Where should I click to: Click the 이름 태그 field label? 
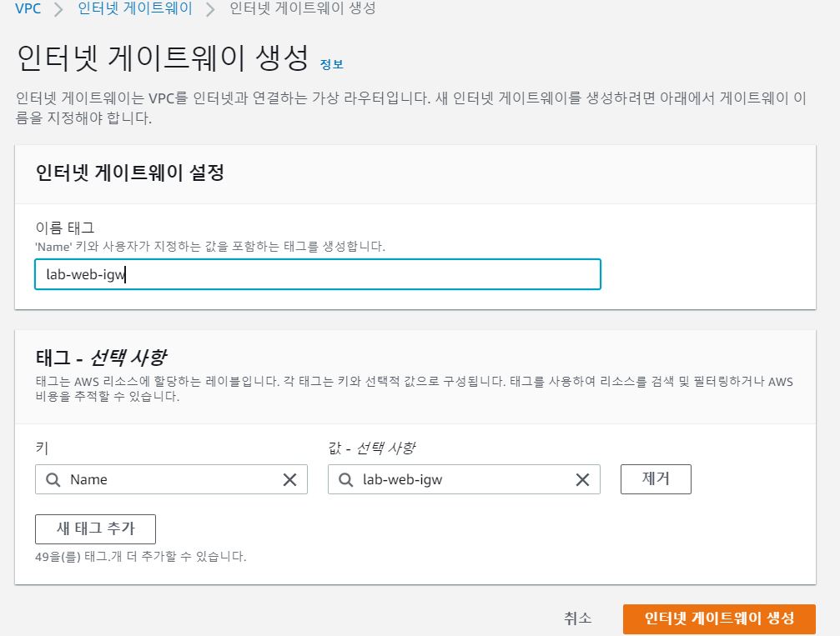point(65,228)
